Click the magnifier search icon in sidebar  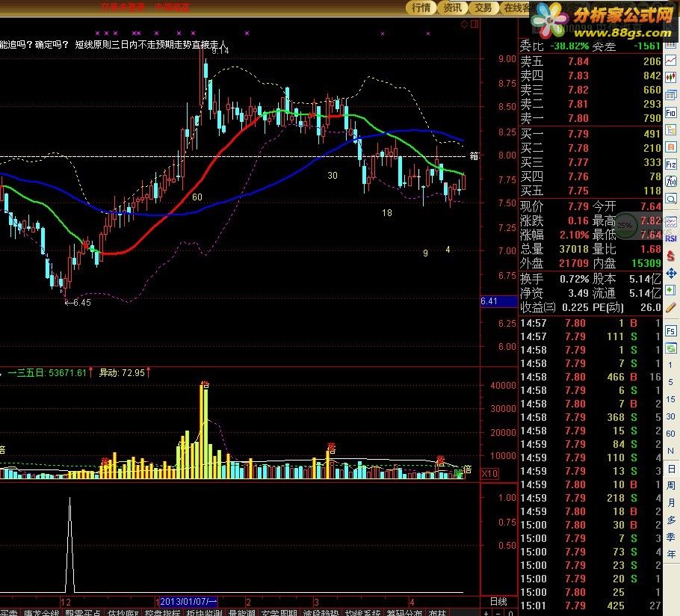coord(671,199)
